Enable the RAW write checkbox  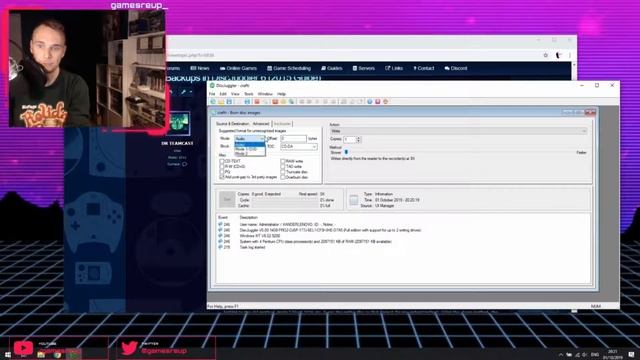282,161
